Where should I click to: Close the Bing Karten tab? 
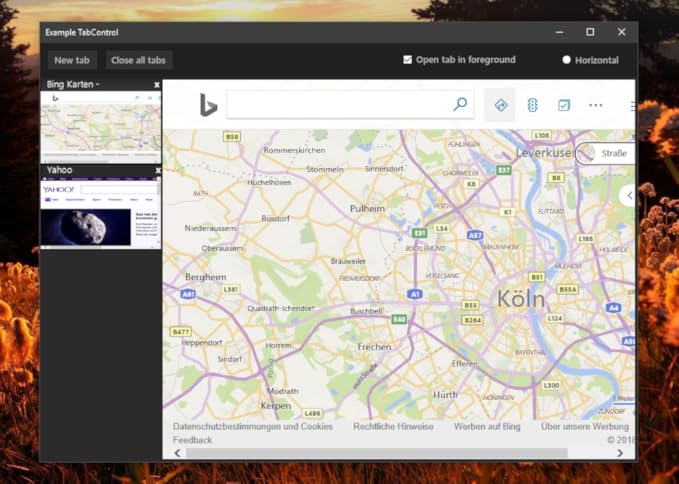click(x=157, y=85)
